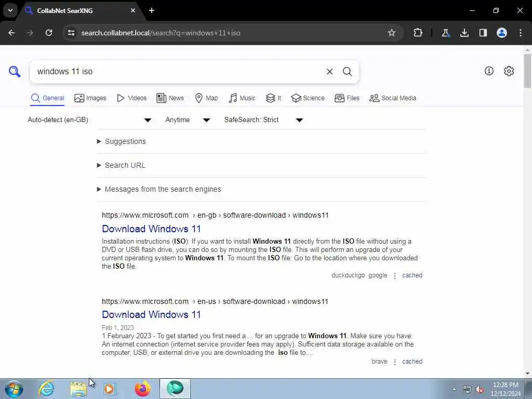The height and width of the screenshot is (399, 532).
Task: Toggle the browser side panel icon
Action: pos(483,33)
